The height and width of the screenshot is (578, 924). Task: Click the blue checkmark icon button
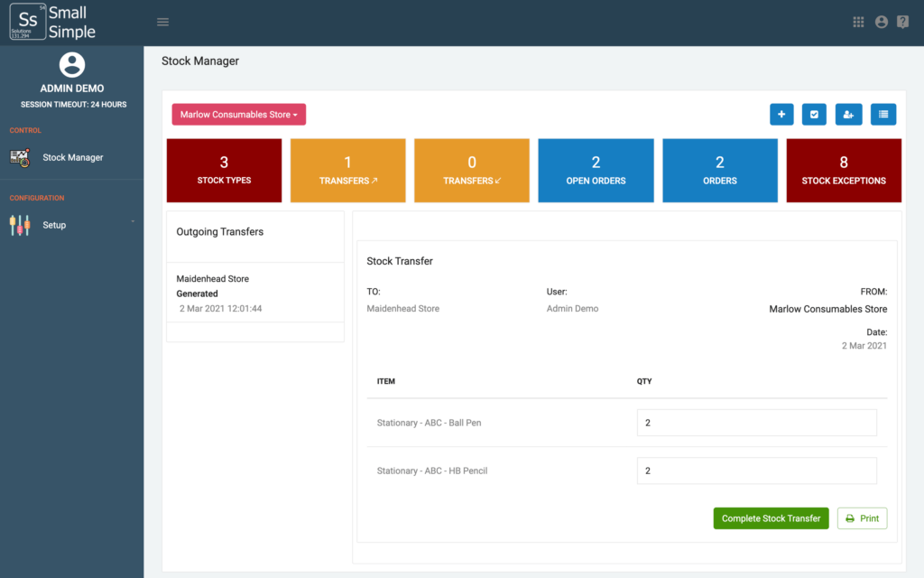pos(814,115)
